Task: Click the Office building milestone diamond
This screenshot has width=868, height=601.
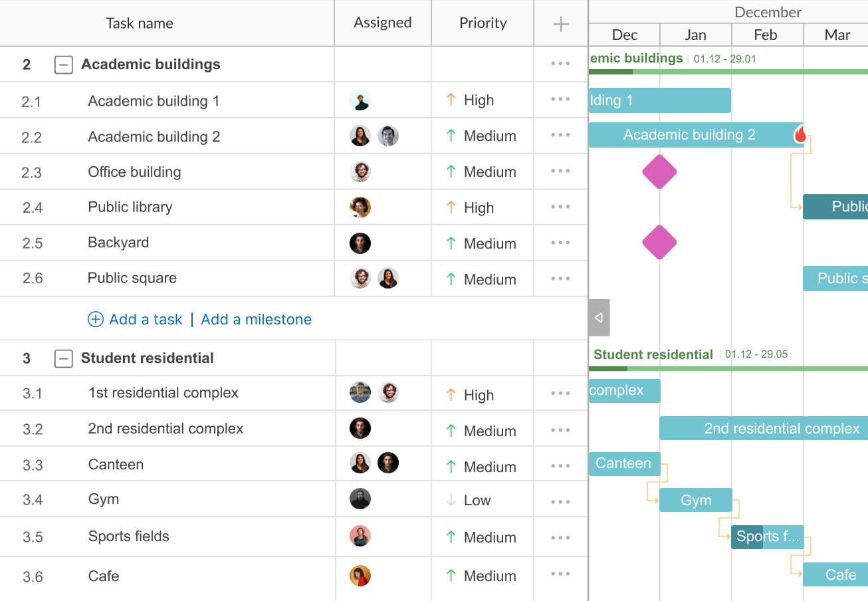Action: tap(659, 172)
